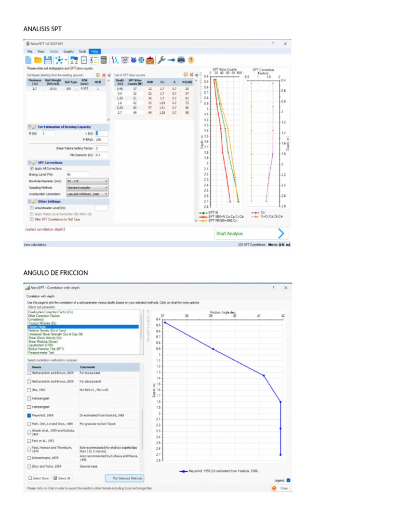Check Filter SPT Correlations for Soil Type

point(32,219)
